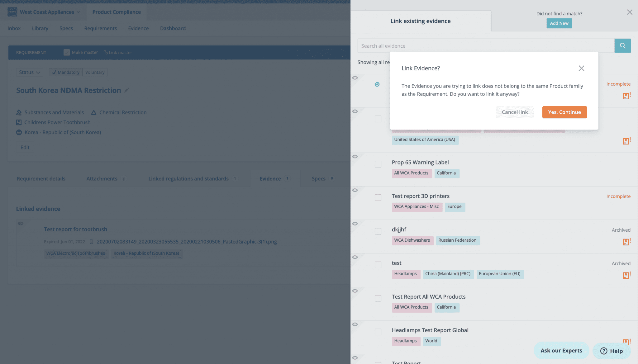Toggle eye icon for Headlamps Test Report Global
The image size is (638, 364).
pyautogui.click(x=355, y=324)
